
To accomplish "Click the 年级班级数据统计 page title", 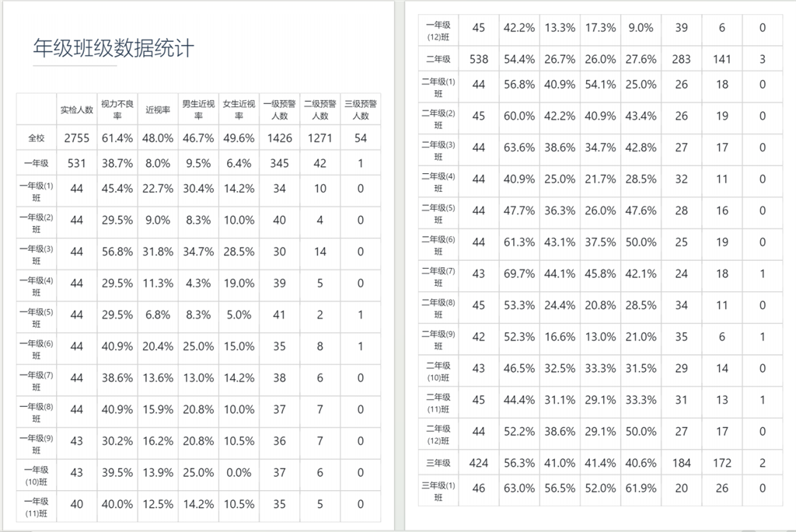I will pyautogui.click(x=113, y=49).
